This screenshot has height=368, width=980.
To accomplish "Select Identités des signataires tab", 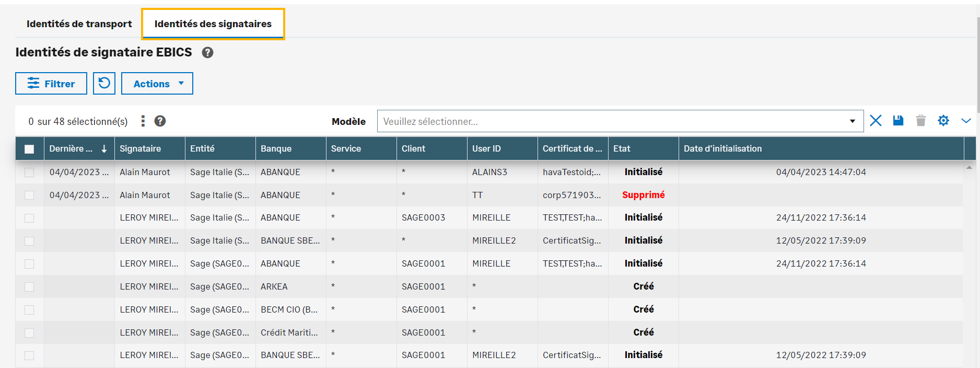I will (x=213, y=24).
